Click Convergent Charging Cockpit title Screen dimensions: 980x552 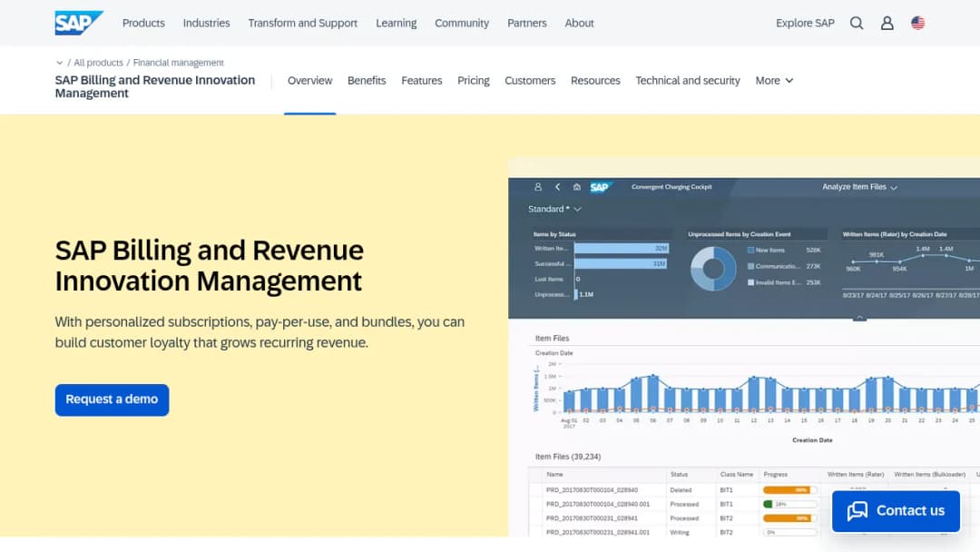(671, 187)
